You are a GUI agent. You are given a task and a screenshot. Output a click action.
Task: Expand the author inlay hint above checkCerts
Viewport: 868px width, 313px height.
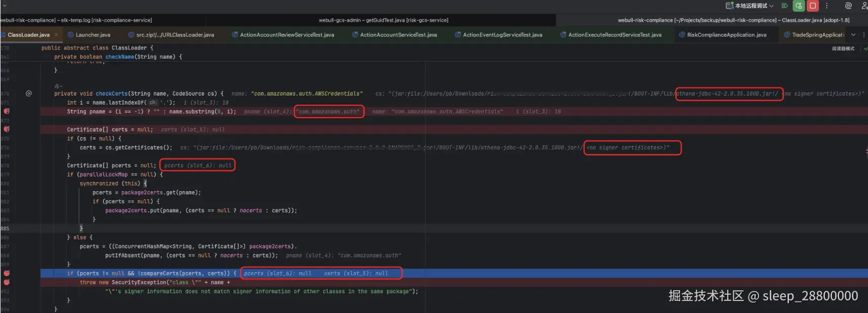[x=58, y=86]
